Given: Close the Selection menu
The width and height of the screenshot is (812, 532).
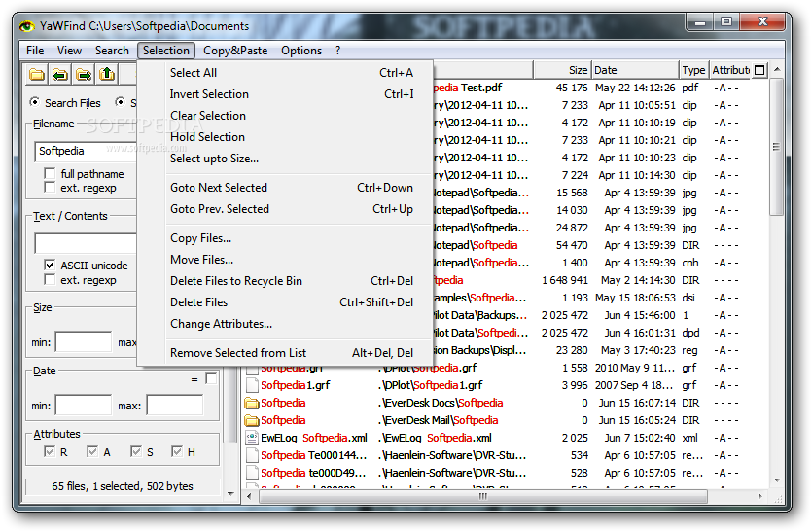Looking at the screenshot, I should (166, 51).
